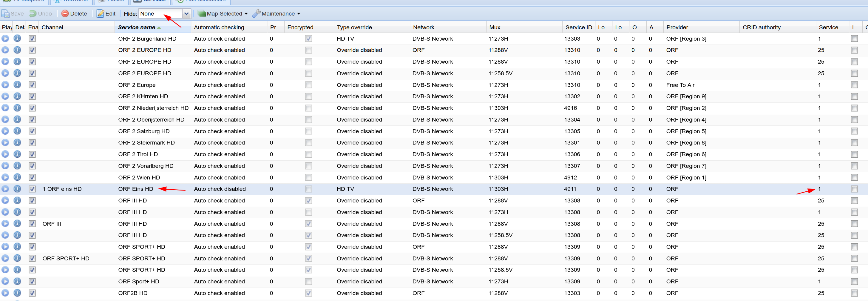Select the '1 ORF eins HD' channel cell
The height and width of the screenshot is (301, 868).
point(62,189)
